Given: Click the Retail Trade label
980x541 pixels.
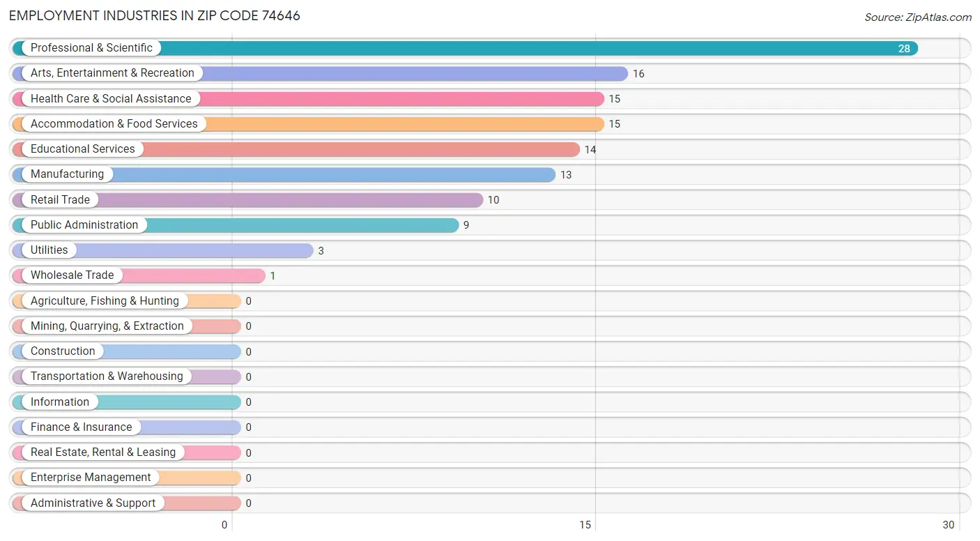Looking at the screenshot, I should click(x=60, y=200).
